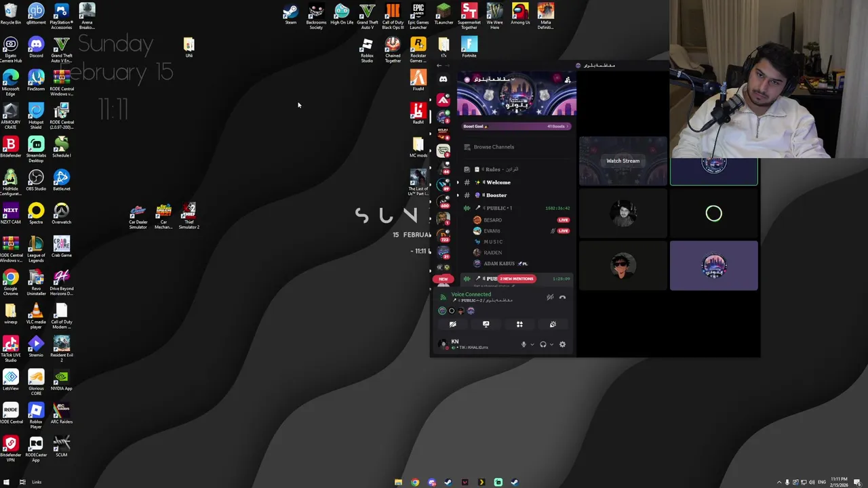Screen dimensions: 868x488
Task: Open Browse Channels in Discord
Action: [x=494, y=147]
